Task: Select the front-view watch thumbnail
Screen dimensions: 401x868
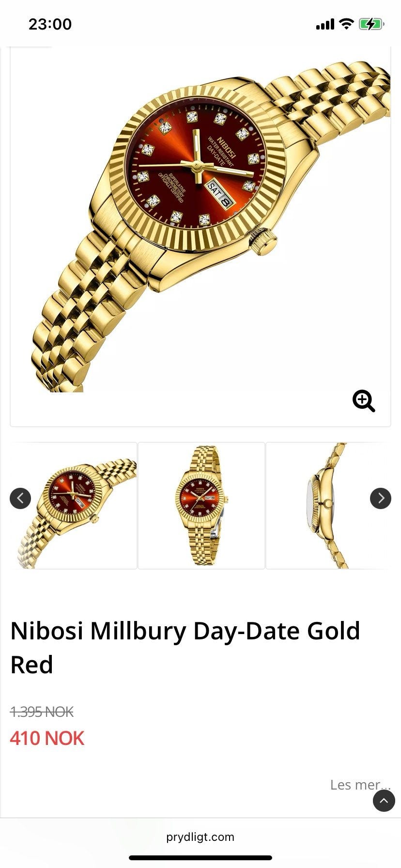Action: (201, 505)
